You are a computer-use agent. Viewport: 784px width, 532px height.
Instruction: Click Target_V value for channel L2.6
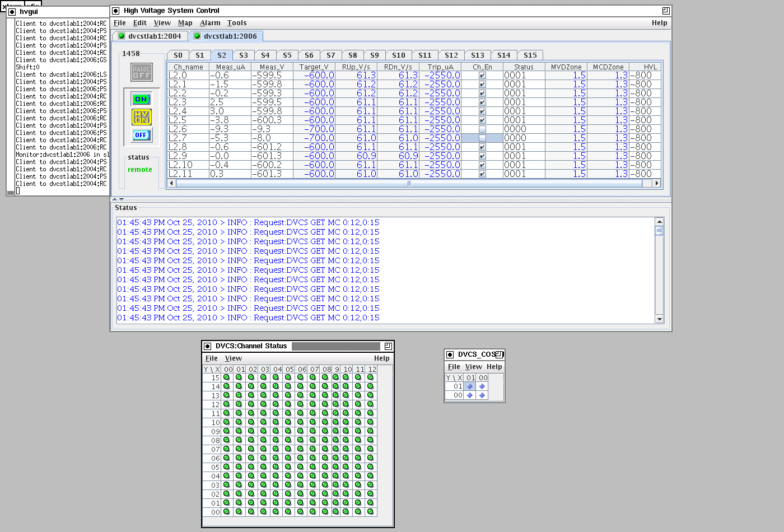(x=314, y=129)
